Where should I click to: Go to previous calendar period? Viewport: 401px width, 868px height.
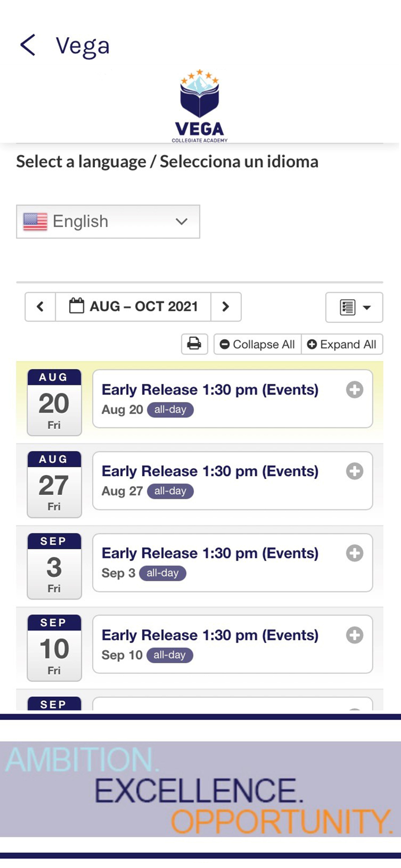(x=40, y=307)
